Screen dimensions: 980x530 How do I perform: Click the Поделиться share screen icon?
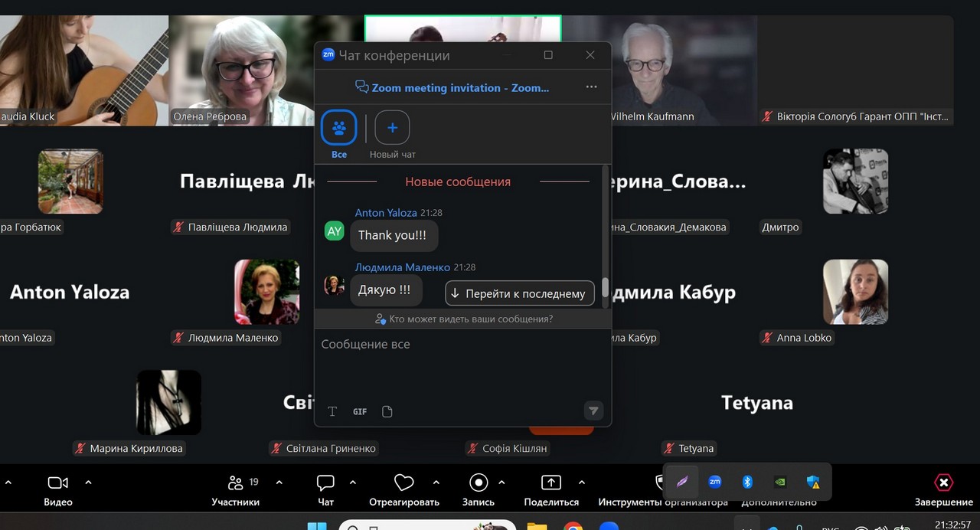(x=550, y=483)
